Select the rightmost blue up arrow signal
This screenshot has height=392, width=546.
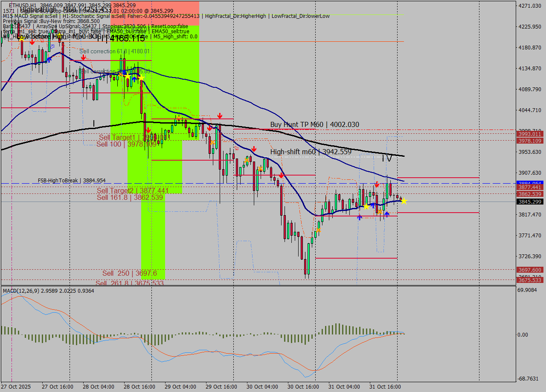coord(386,214)
